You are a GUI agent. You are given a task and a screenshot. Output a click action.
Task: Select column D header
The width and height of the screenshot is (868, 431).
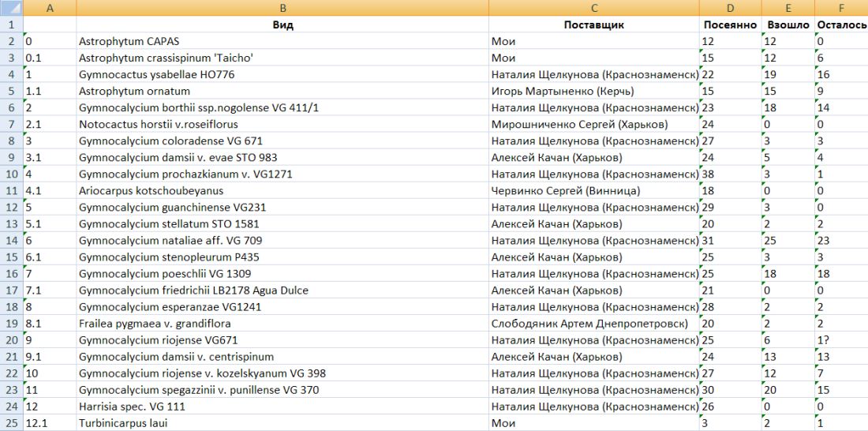point(730,8)
